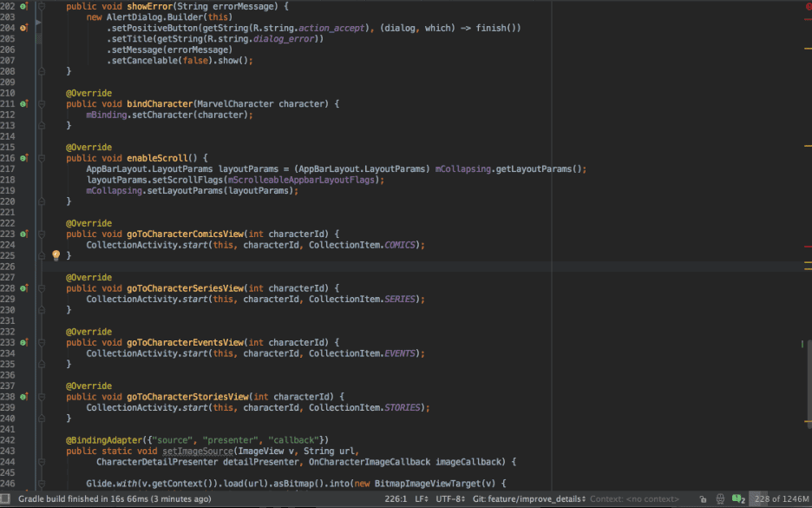Image resolution: width=812 pixels, height=508 pixels.
Task: Click BitmapImageViewTarget on line 246
Action: coord(426,485)
